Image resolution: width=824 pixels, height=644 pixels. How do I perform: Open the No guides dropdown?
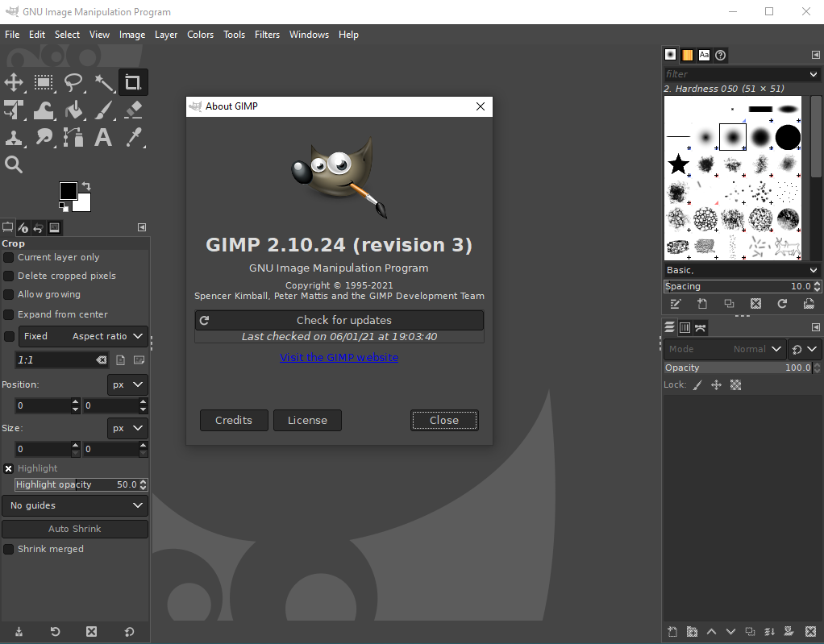point(75,505)
